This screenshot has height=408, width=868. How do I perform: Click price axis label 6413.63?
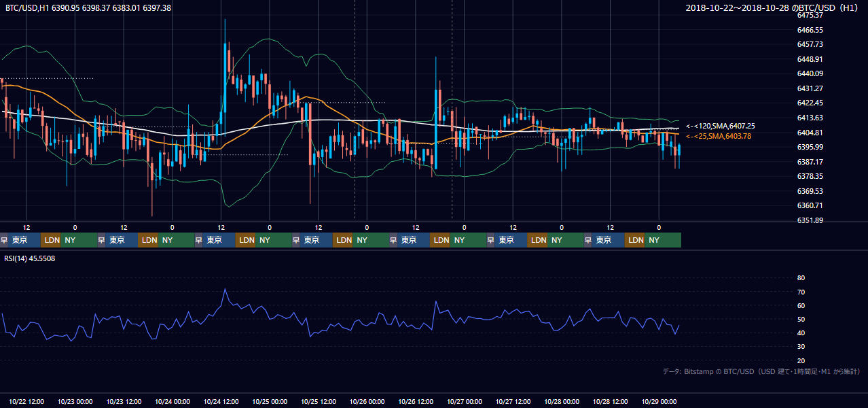point(810,118)
